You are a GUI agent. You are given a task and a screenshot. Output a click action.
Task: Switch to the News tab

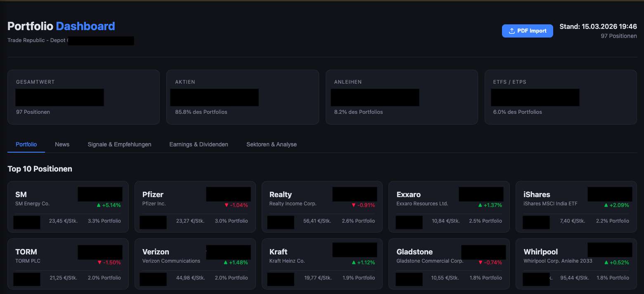point(62,144)
